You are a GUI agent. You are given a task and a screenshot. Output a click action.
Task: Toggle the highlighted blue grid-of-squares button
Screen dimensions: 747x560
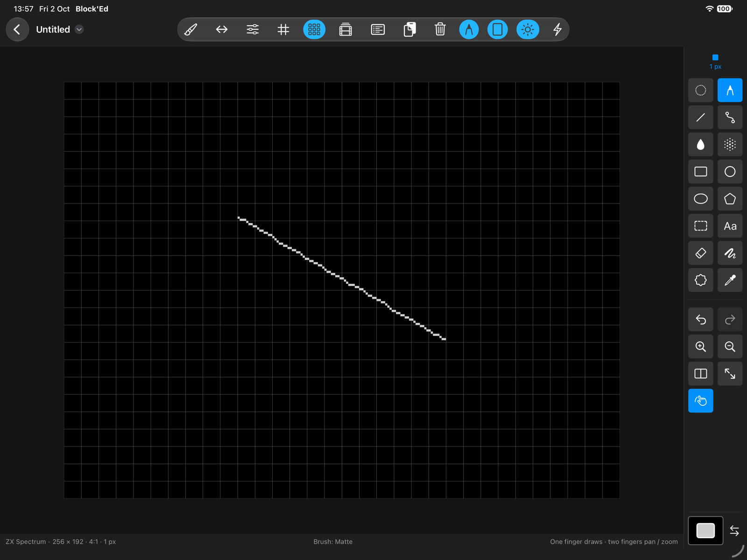[314, 29]
